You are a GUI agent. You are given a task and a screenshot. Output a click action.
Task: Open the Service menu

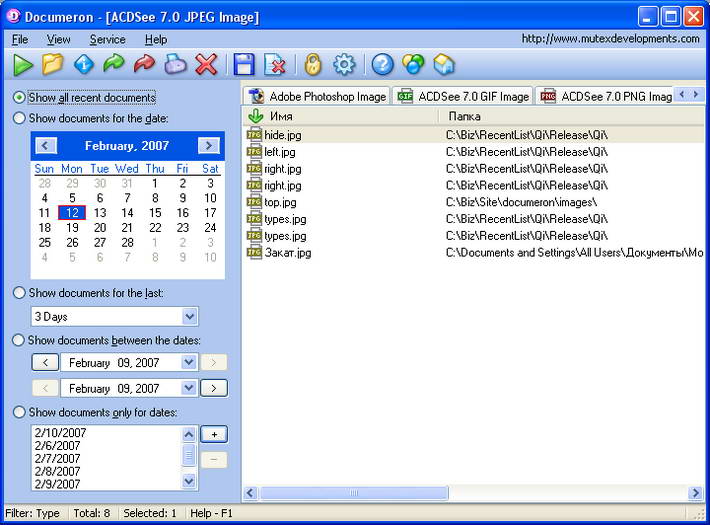[x=107, y=40]
